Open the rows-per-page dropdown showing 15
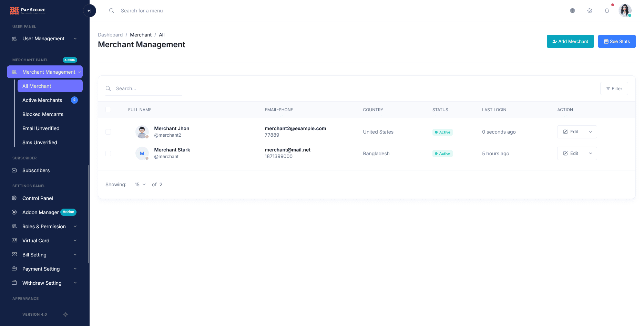The width and height of the screenshot is (644, 326). point(140,184)
